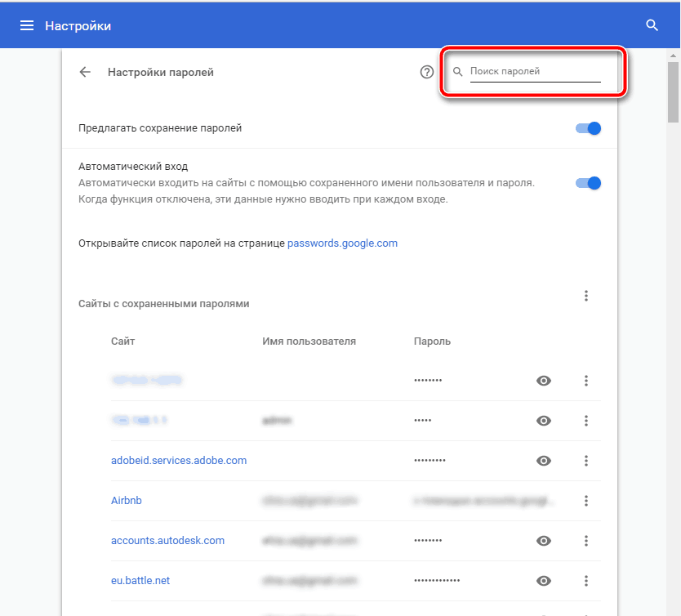
Task: Open three-dot menu for adobeid.services.adobe.com
Action: coord(586,461)
